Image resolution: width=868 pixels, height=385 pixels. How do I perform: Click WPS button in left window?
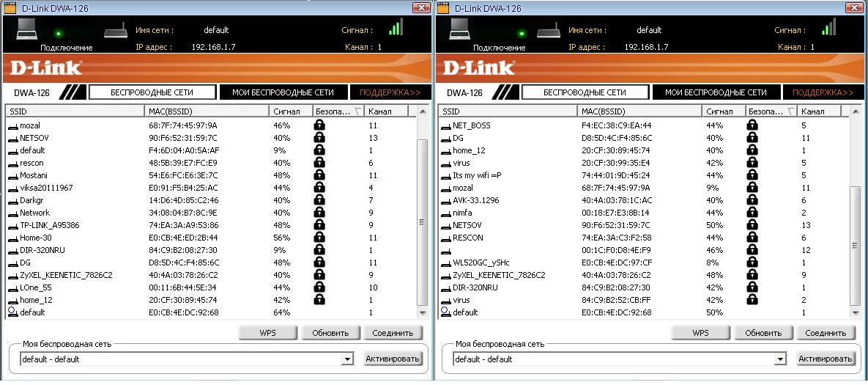(x=267, y=333)
